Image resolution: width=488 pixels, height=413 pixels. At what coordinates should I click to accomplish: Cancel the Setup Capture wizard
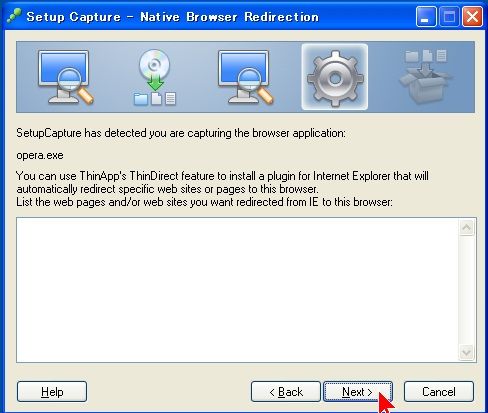click(x=439, y=392)
